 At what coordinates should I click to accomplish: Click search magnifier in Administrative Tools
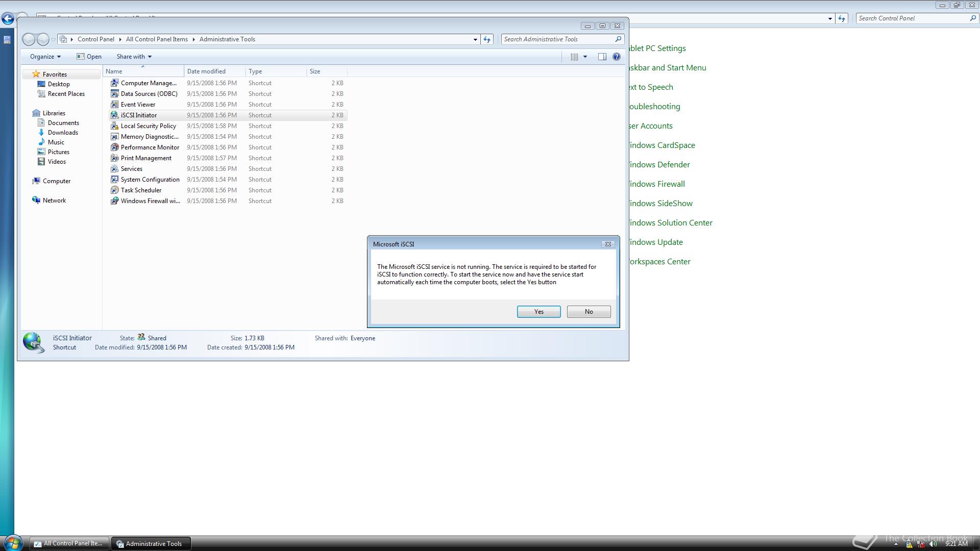[x=618, y=39]
